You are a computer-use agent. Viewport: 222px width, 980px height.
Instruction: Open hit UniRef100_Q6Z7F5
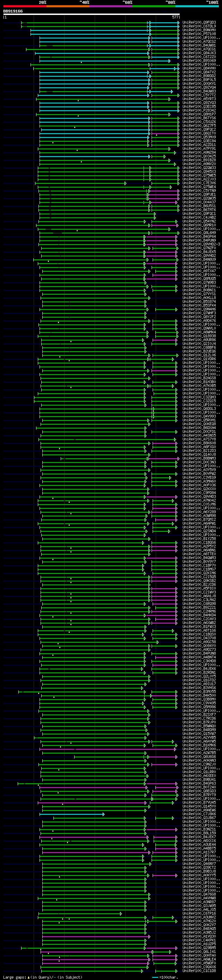click(199, 126)
